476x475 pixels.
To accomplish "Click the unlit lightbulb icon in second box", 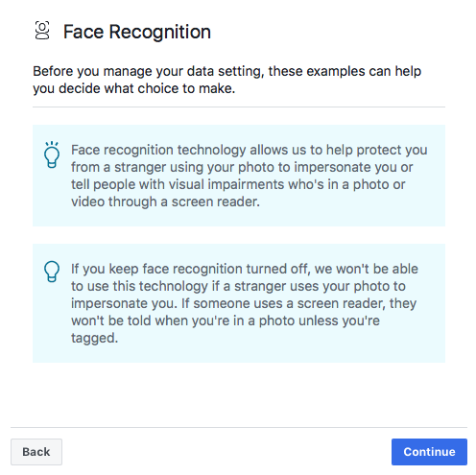I will pyautogui.click(x=52, y=272).
